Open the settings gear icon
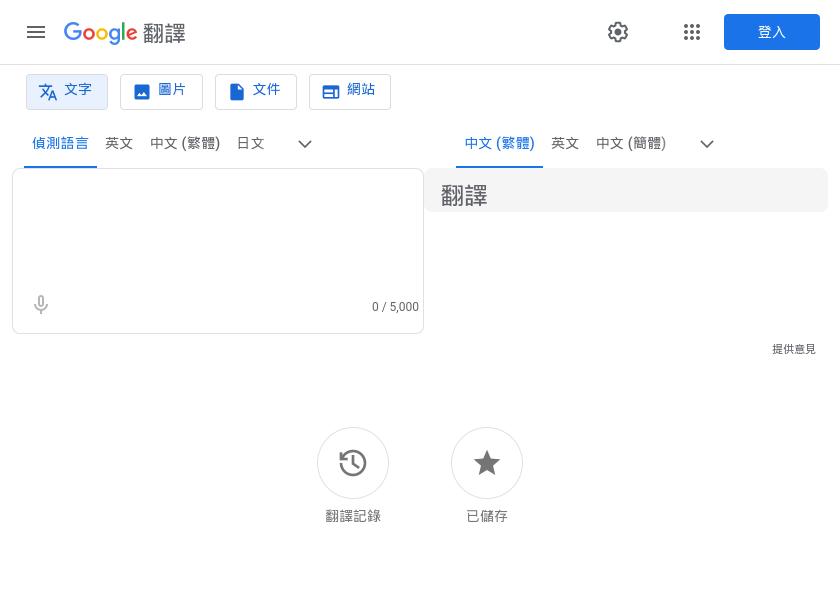This screenshot has height=600, width=840. (x=618, y=32)
